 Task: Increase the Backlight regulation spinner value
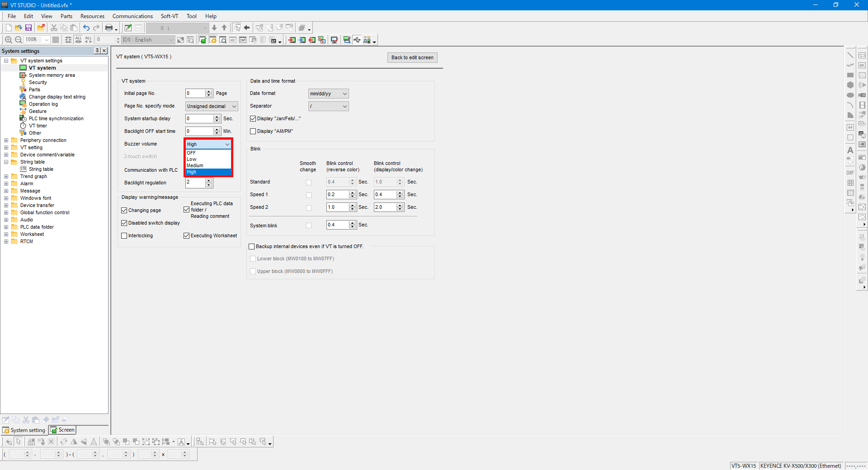[x=208, y=180]
